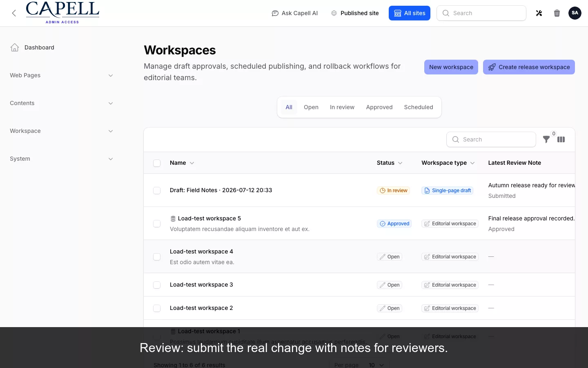Viewport: 588px width, 368px height.
Task: Click Open status badge of workspace 3
Action: pyautogui.click(x=390, y=285)
